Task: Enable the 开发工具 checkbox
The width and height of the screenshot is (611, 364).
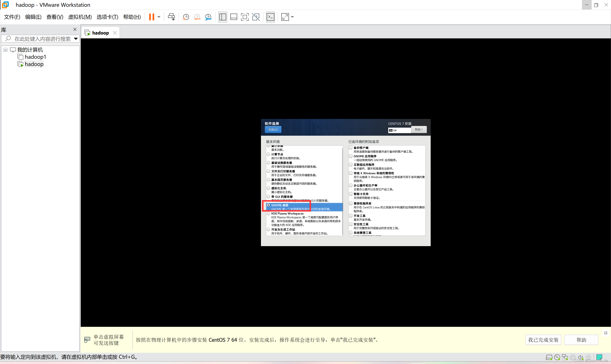Action: (x=351, y=216)
